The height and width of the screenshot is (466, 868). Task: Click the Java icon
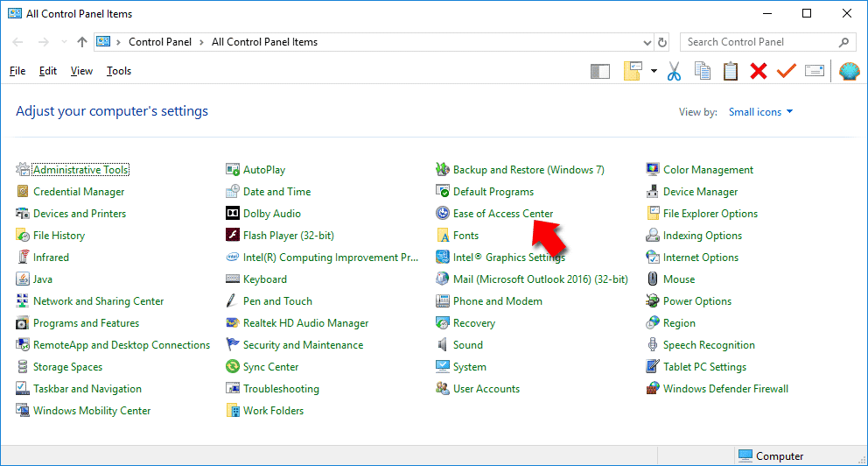point(22,279)
